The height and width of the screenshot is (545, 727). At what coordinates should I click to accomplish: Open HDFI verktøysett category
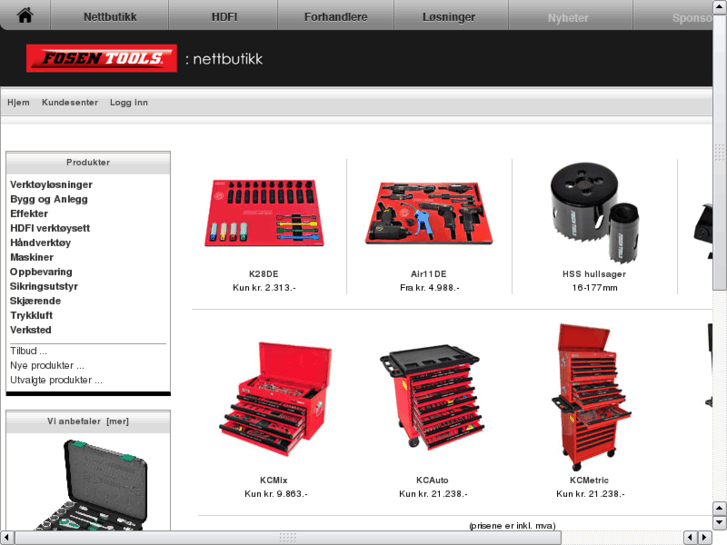[x=50, y=228]
